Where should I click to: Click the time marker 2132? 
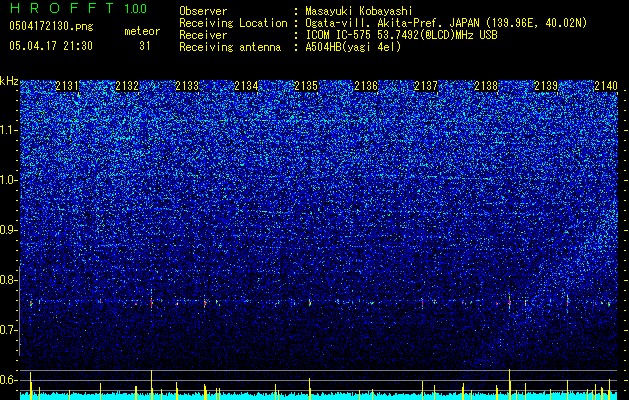point(127,85)
